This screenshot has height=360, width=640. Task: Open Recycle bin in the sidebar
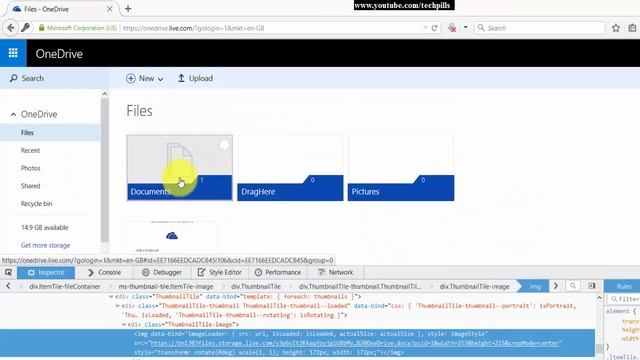coord(36,204)
